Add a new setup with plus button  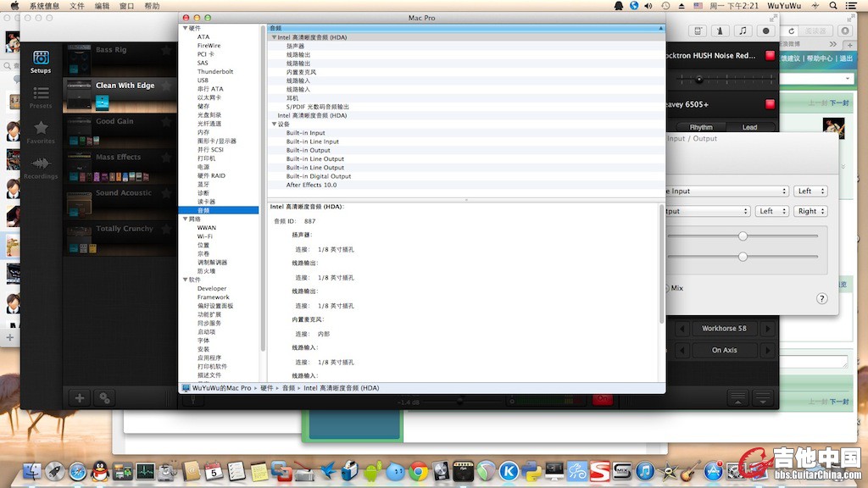(x=80, y=398)
